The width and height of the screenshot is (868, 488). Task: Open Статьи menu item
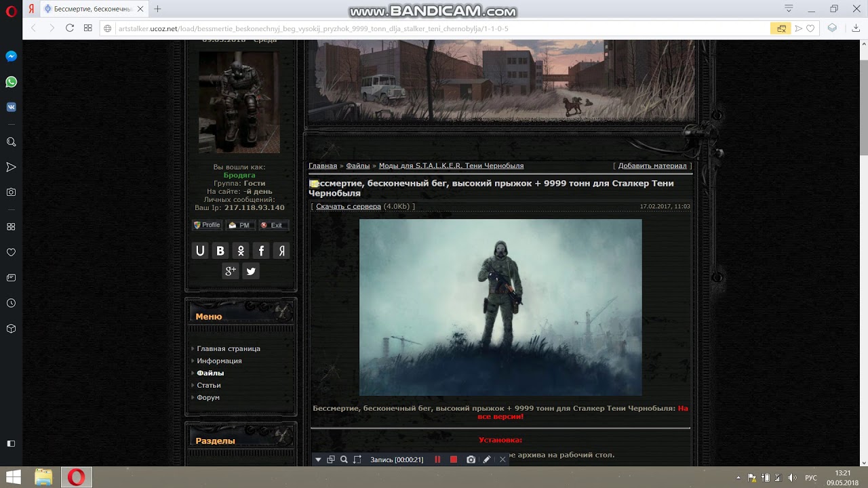209,385
